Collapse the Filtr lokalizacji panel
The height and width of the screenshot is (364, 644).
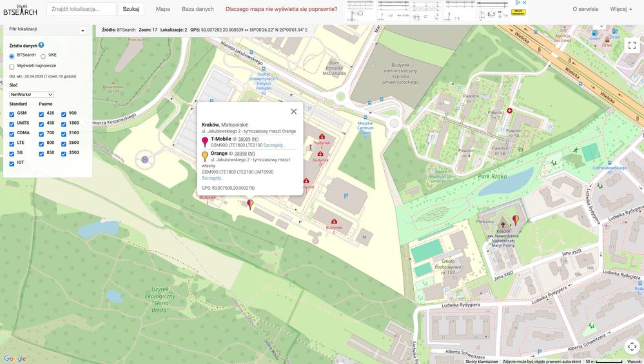[x=83, y=31]
